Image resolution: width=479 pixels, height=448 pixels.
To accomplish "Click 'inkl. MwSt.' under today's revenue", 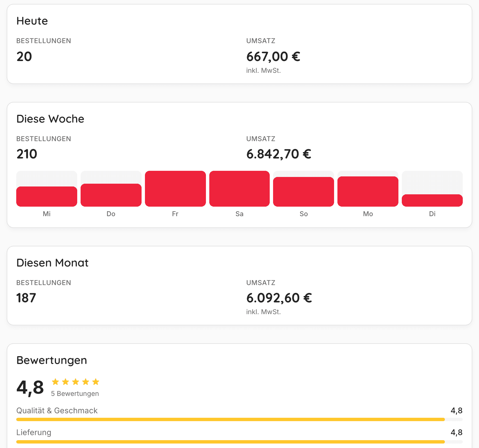I will pos(264,71).
